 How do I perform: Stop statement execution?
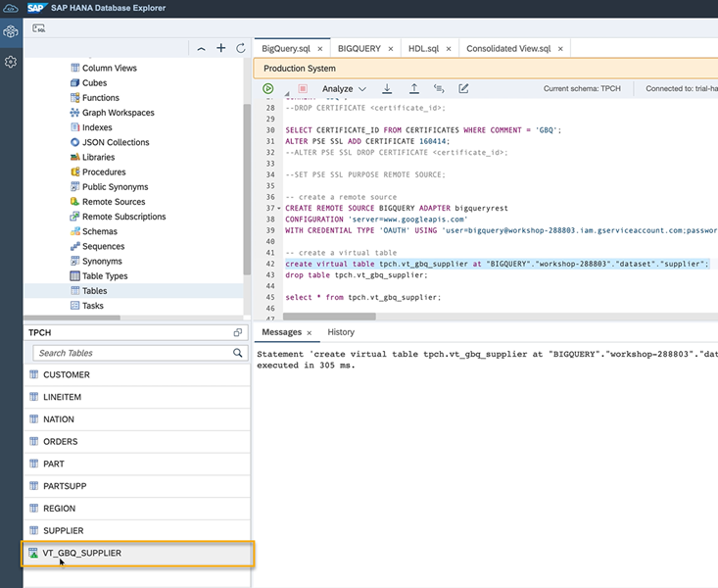tap(303, 88)
